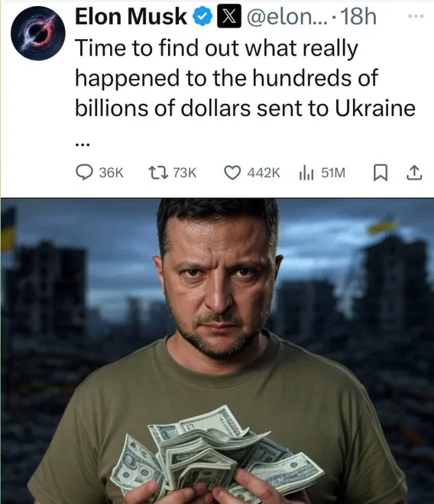Open the view analytics bar chart icon
This screenshot has width=434, height=504.
tap(306, 173)
